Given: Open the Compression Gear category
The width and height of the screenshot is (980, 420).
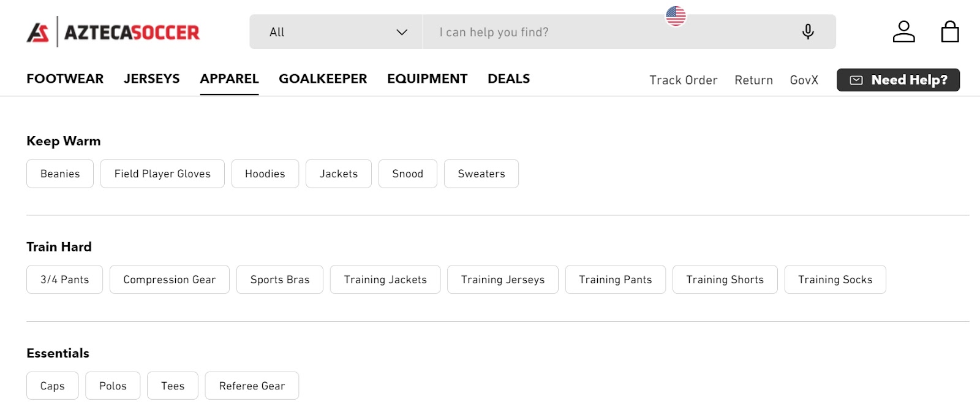Looking at the screenshot, I should pyautogui.click(x=169, y=280).
